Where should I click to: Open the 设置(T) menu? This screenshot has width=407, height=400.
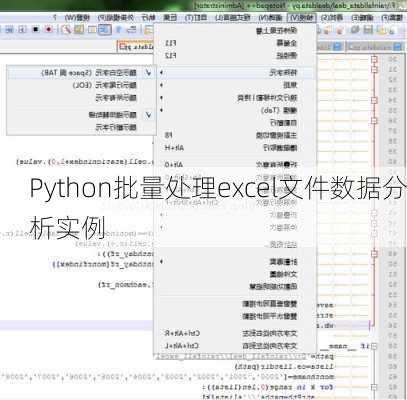click(x=196, y=17)
